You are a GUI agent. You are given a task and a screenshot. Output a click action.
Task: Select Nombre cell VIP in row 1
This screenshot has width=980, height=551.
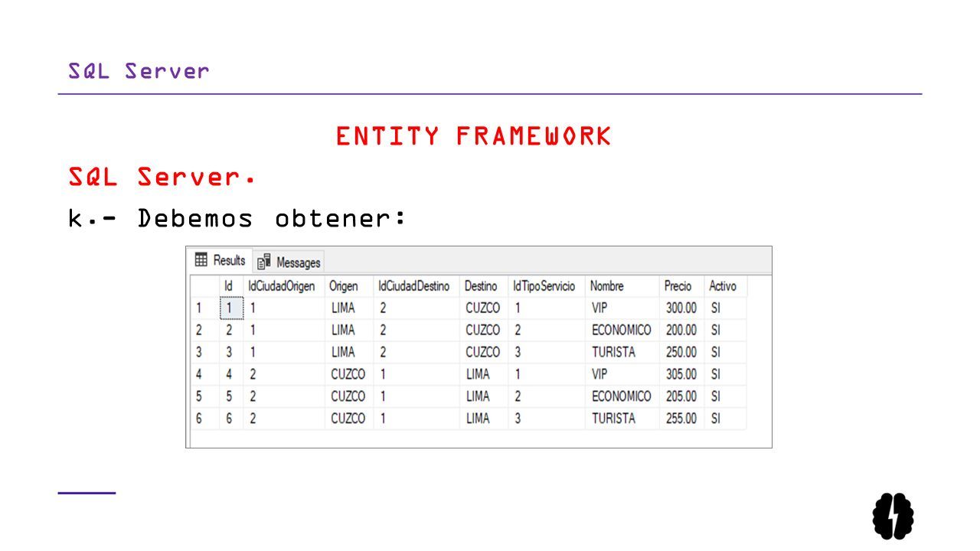click(x=621, y=308)
